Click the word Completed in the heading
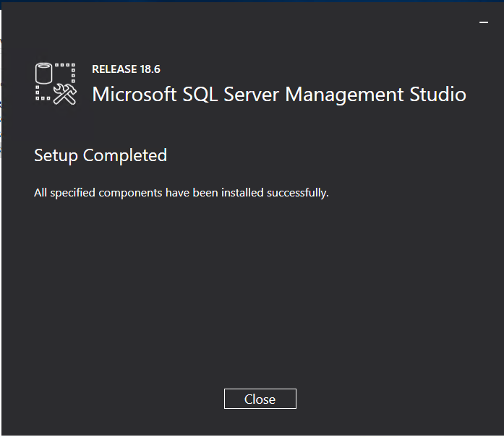This screenshot has width=504, height=437. click(125, 155)
